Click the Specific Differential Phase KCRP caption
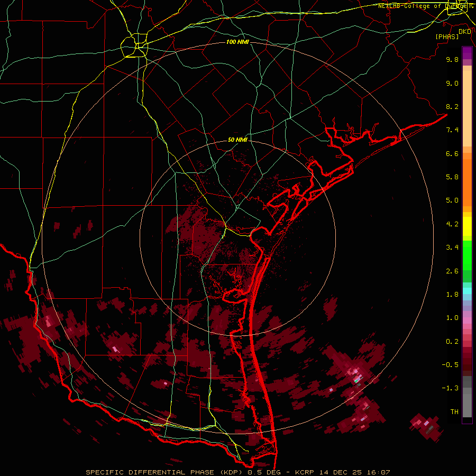476x476 pixels. 237,472
